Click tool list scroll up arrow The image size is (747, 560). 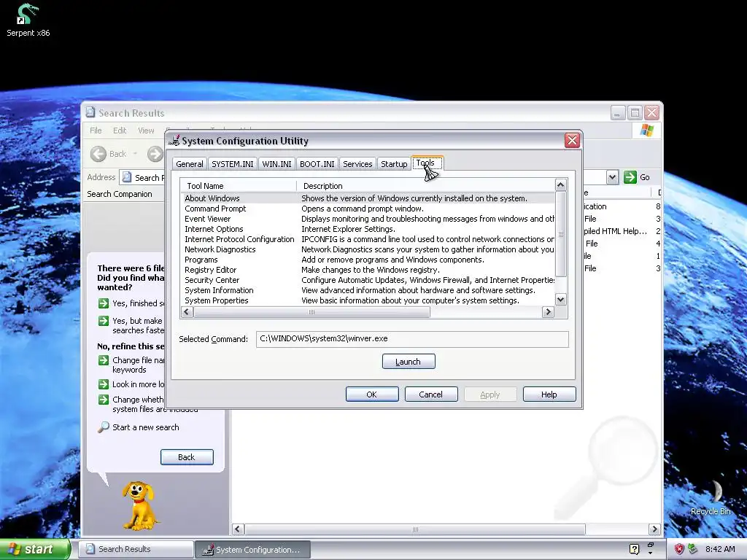click(x=561, y=184)
